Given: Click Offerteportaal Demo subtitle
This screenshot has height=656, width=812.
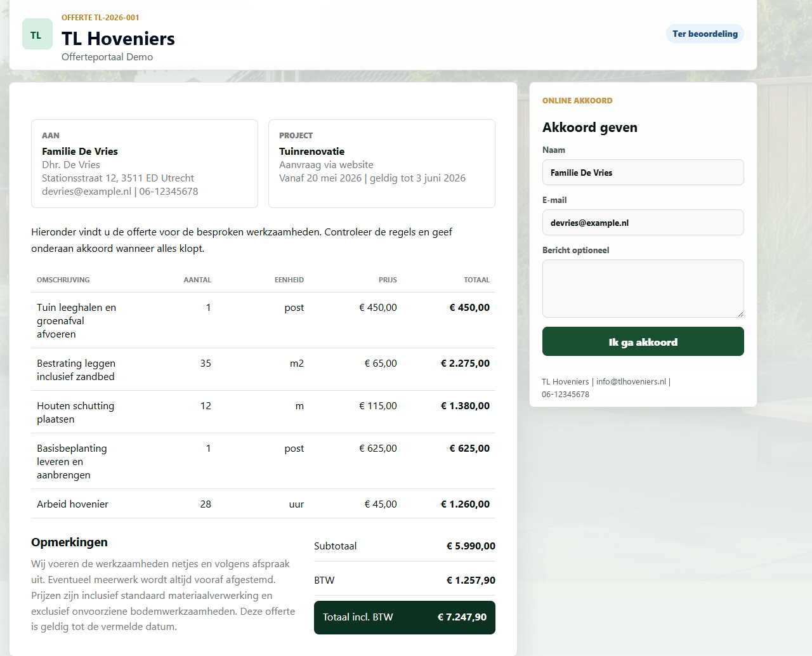Looking at the screenshot, I should [107, 57].
